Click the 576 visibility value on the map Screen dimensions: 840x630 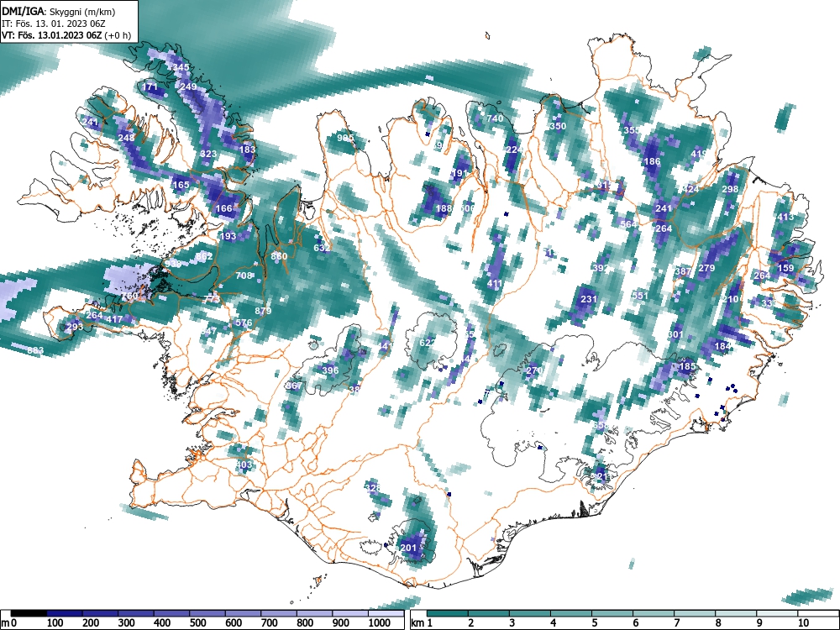click(244, 323)
